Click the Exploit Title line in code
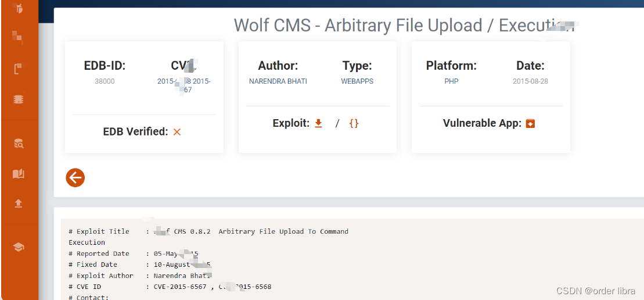Screen dimensions: 644x300 pos(208,232)
